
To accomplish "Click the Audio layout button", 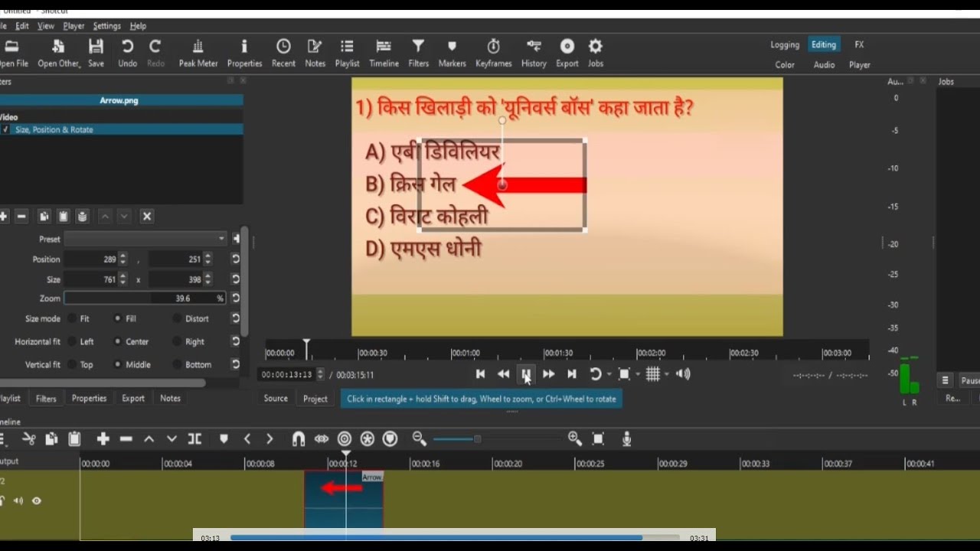I will (x=824, y=65).
